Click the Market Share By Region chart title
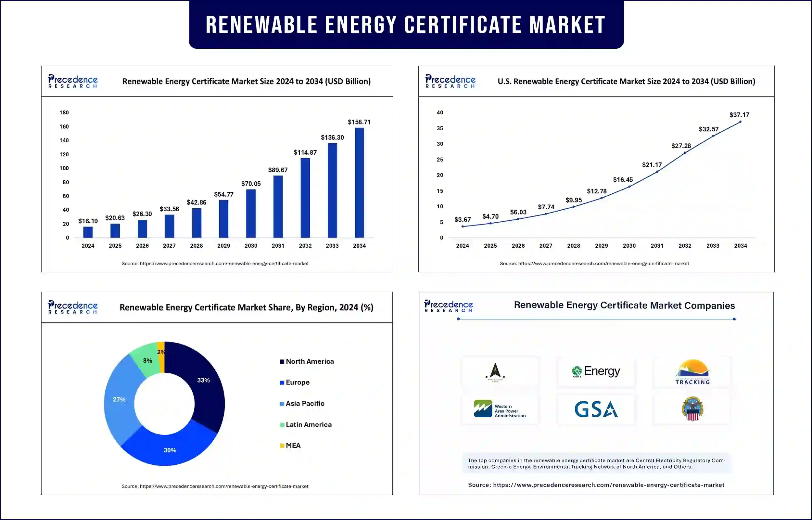812x520 pixels. [x=246, y=307]
